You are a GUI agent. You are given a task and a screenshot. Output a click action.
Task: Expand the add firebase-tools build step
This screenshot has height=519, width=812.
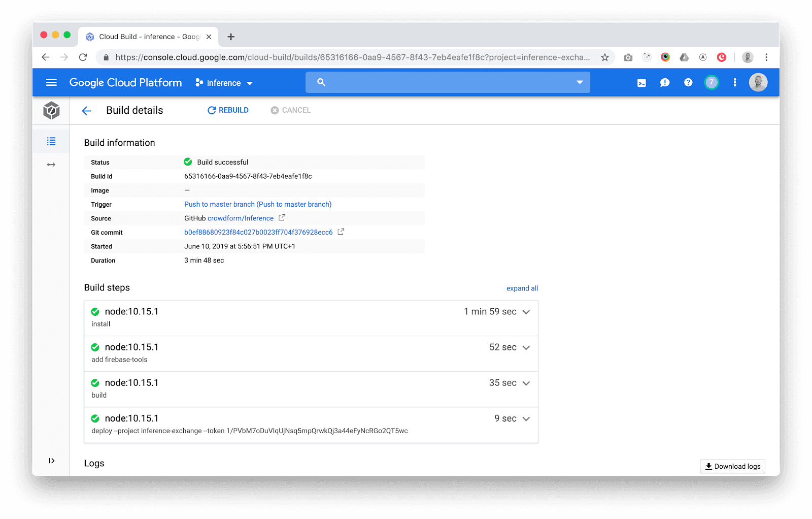[x=526, y=347]
